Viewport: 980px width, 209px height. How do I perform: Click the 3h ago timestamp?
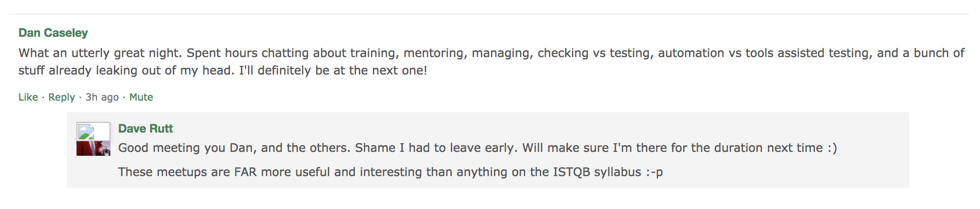click(102, 97)
